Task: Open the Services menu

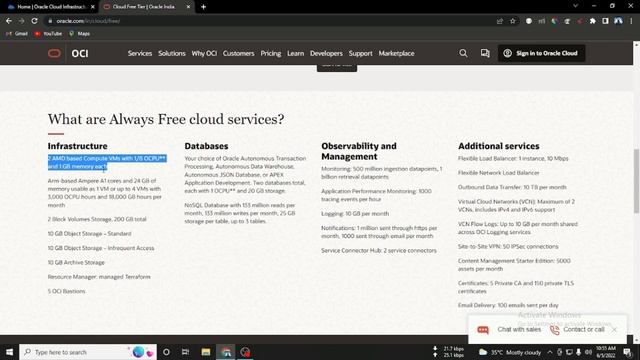Action: [140, 53]
